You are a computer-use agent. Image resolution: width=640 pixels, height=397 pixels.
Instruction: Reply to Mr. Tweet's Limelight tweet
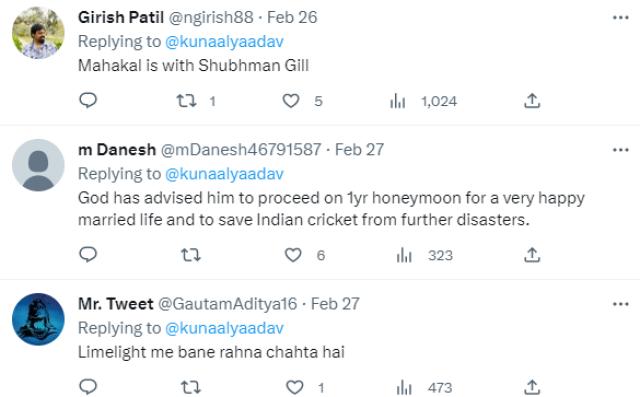(x=88, y=387)
